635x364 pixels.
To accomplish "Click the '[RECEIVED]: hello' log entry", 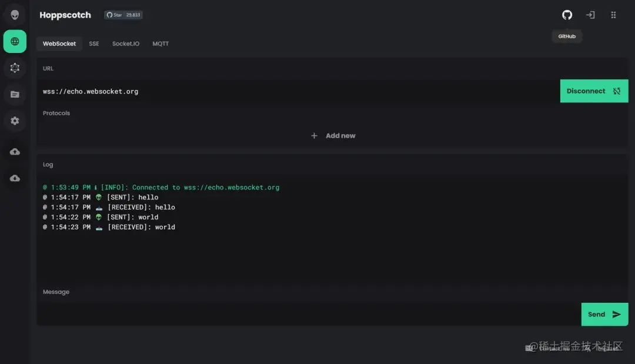I will pyautogui.click(x=109, y=208).
